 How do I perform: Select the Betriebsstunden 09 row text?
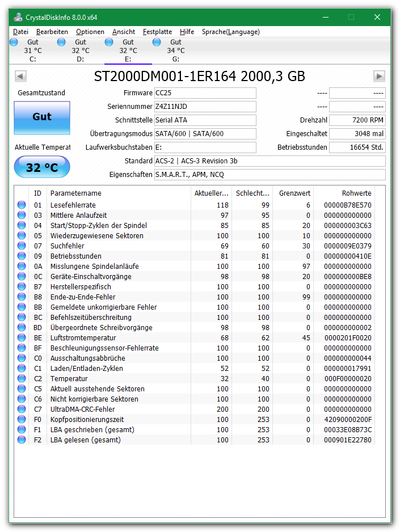tap(75, 256)
